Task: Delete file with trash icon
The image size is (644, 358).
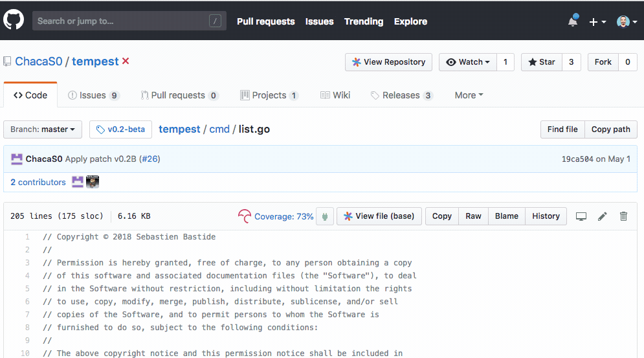Action: 623,216
